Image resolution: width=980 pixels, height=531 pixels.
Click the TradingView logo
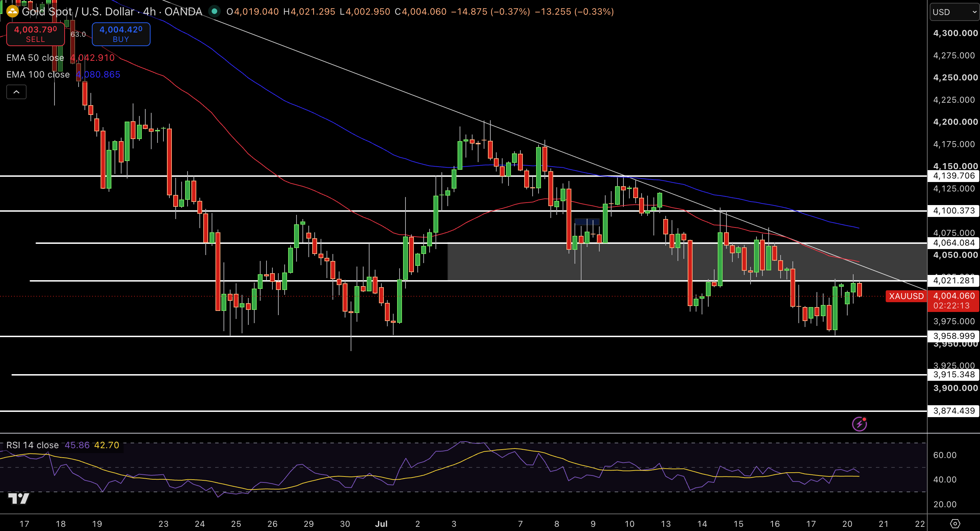[18, 498]
